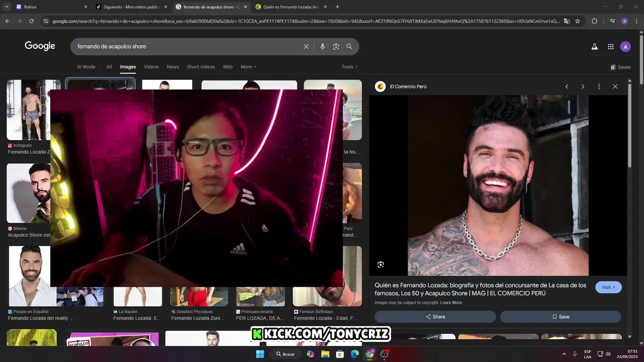
Task: Start voice search with the microphone icon
Action: (x=323, y=47)
